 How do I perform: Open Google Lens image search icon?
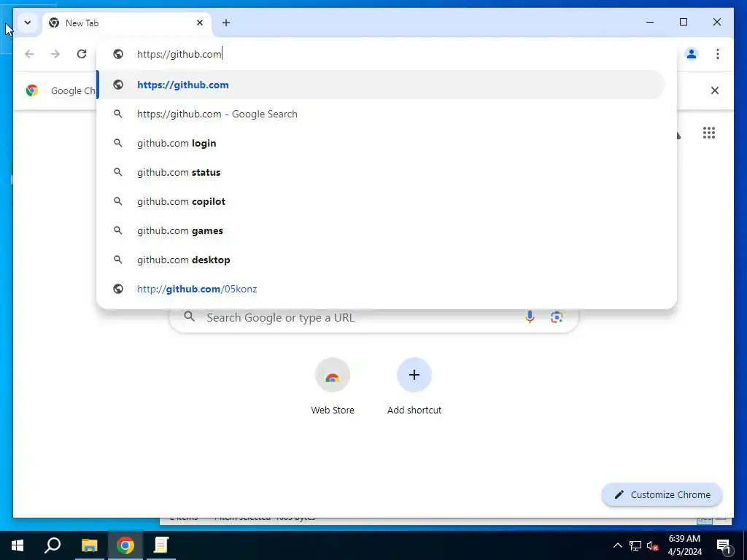point(557,316)
